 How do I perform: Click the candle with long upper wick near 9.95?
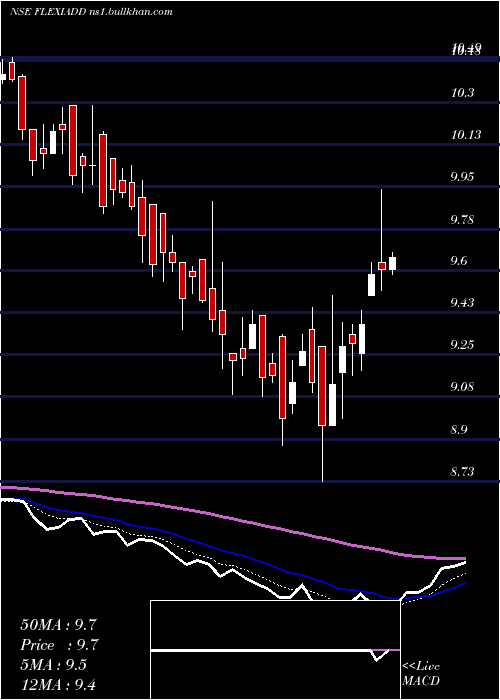pyautogui.click(x=382, y=240)
